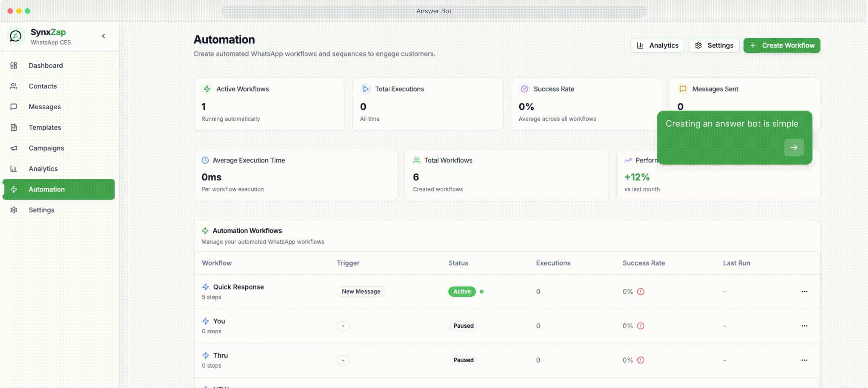Click the You workflow name
Screen dimensions: 868x388
point(219,321)
